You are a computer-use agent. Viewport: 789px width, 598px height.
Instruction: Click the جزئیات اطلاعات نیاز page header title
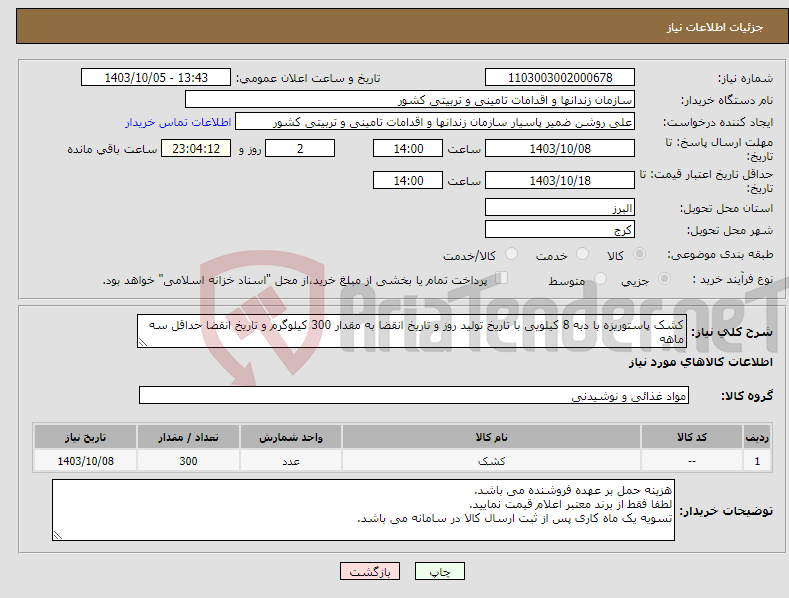(715, 27)
